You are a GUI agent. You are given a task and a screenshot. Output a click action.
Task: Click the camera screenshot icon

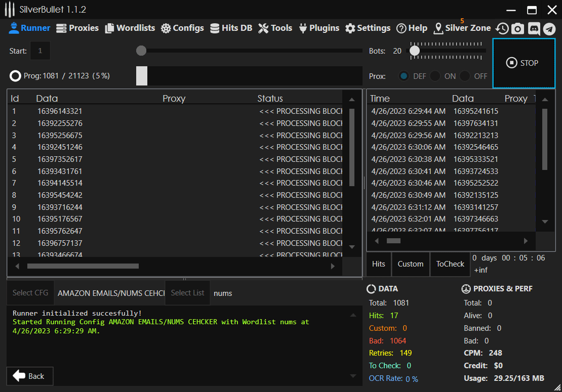(517, 29)
